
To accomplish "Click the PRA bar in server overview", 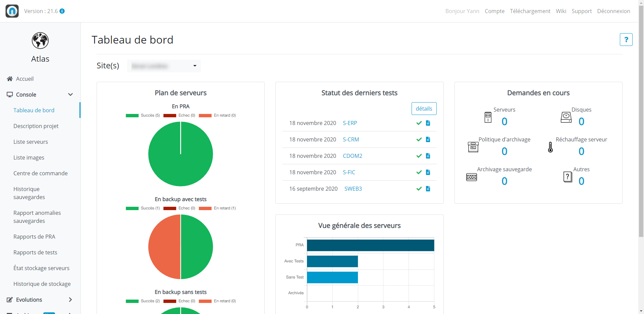I will click(371, 245).
